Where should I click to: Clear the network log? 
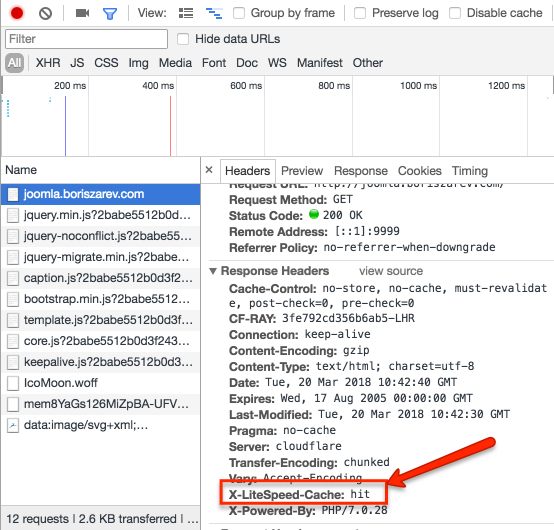[x=45, y=13]
